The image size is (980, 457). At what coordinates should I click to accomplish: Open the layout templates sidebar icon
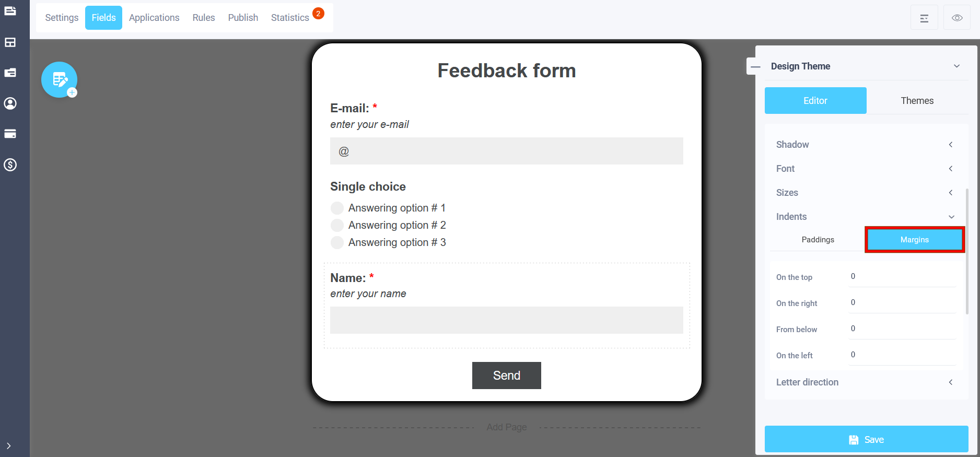pos(10,42)
